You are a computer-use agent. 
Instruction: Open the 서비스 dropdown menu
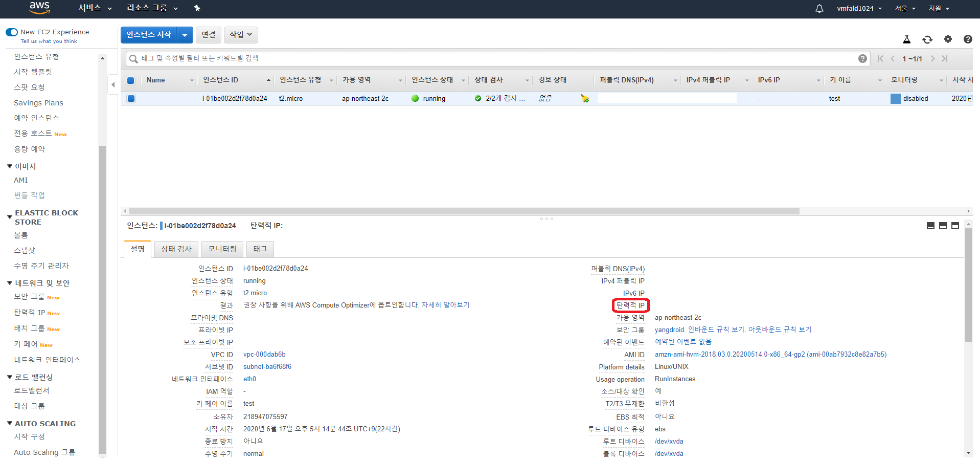(95, 8)
